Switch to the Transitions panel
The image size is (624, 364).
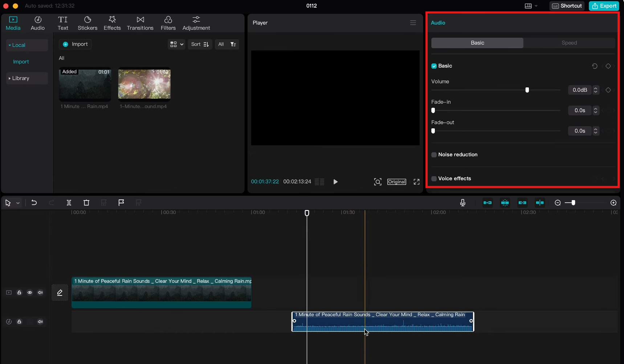(140, 23)
